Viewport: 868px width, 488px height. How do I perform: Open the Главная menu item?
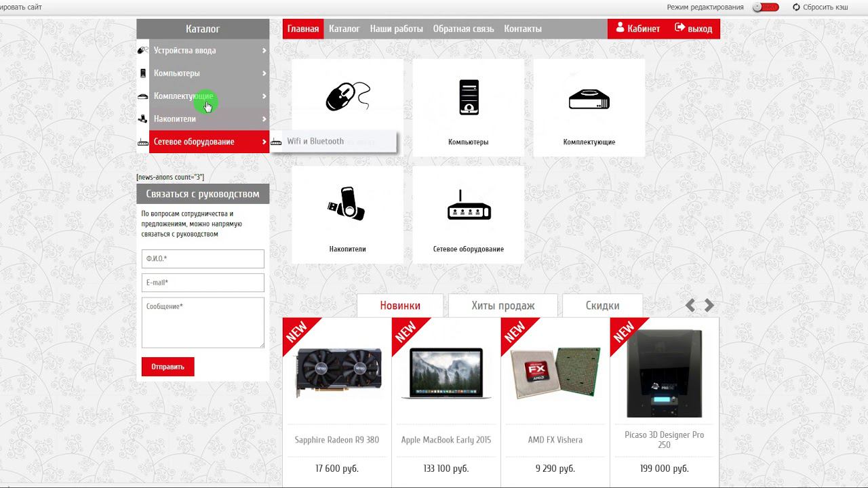(303, 28)
